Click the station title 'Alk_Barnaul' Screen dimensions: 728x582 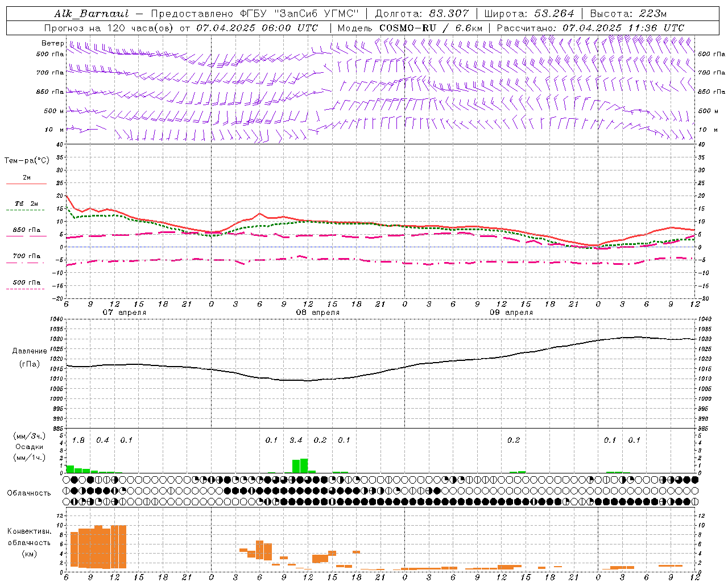point(92,14)
